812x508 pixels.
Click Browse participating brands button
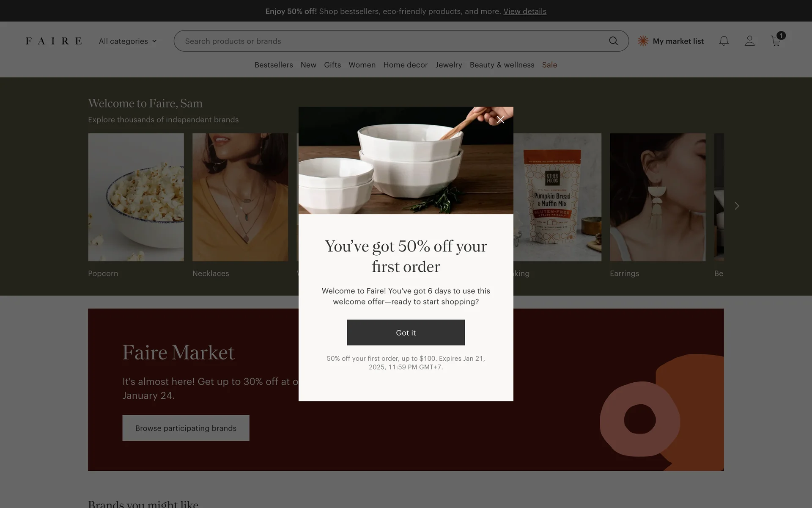(x=186, y=428)
